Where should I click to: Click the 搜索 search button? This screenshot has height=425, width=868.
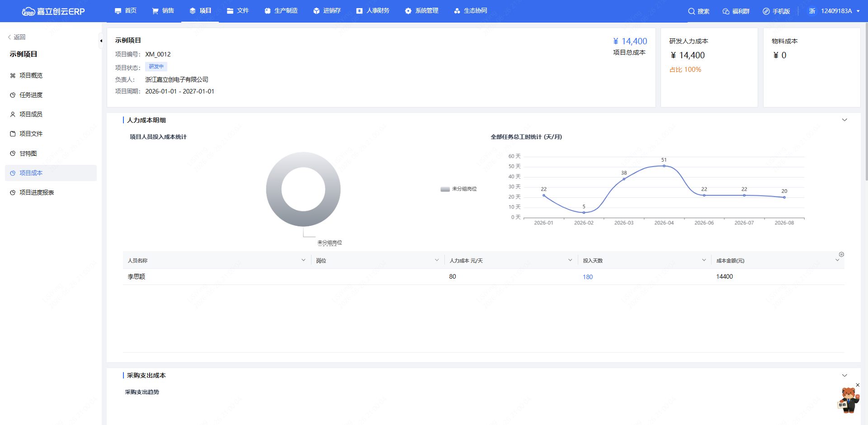698,11
